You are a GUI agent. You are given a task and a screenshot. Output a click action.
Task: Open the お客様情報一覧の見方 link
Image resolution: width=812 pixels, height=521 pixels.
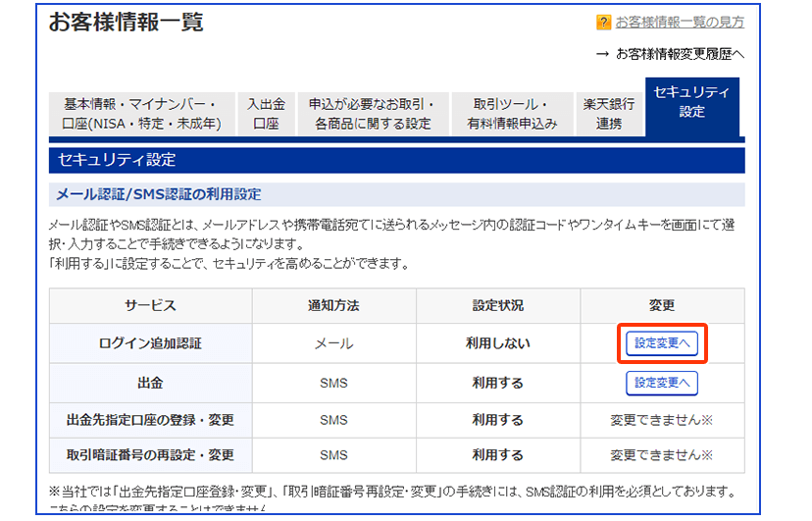pyautogui.click(x=679, y=23)
